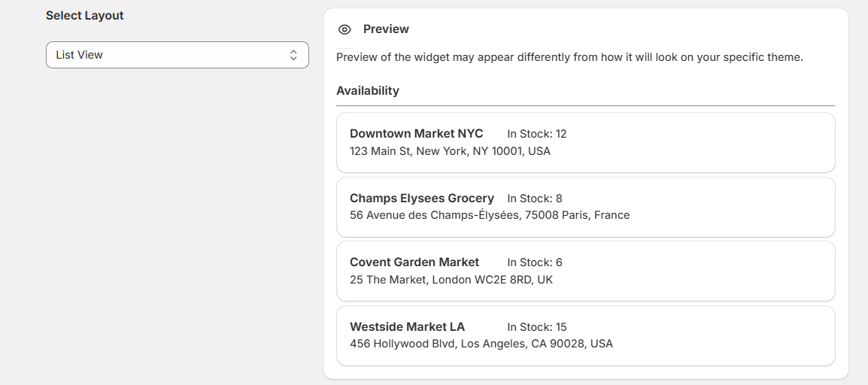This screenshot has height=385, width=868.
Task: Click the Preview heading text
Action: 386,29
